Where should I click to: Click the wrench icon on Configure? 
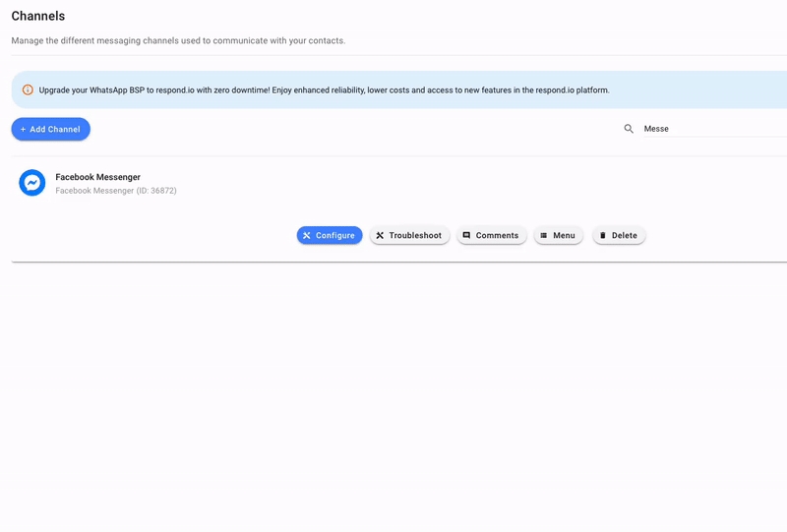pyautogui.click(x=307, y=236)
